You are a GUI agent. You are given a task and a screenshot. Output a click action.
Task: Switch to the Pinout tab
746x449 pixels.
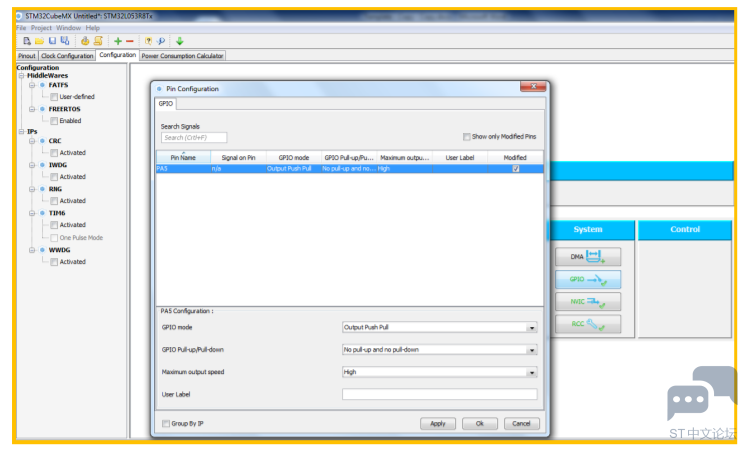click(x=27, y=56)
